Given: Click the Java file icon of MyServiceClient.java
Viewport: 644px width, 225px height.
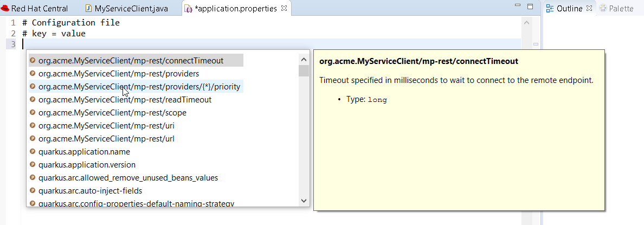Looking at the screenshot, I should [88, 8].
